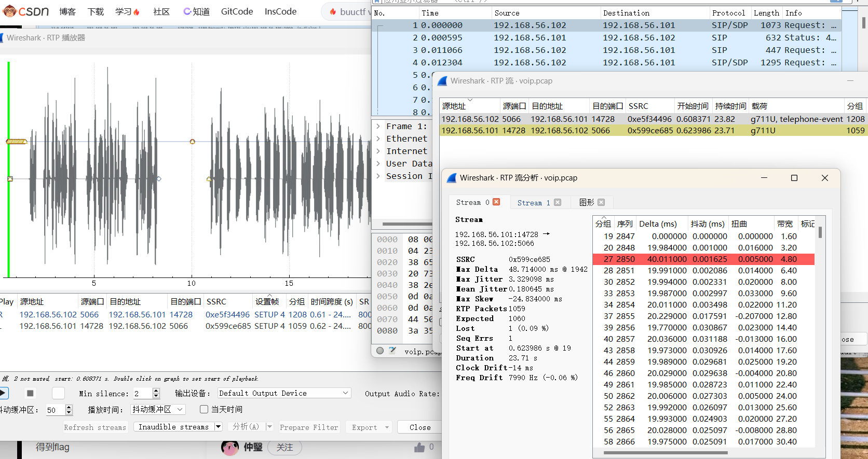Select packet number 1 in the packet list
Screen dimensions: 868x459
tap(606, 25)
